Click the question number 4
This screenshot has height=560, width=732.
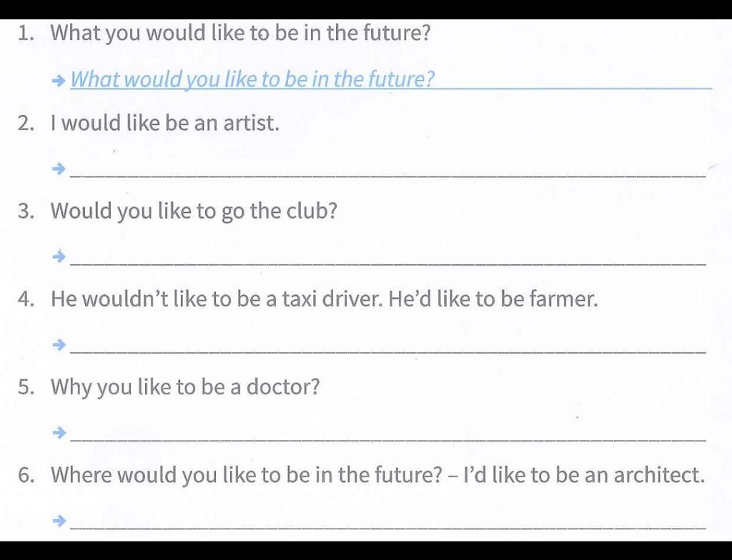click(26, 299)
